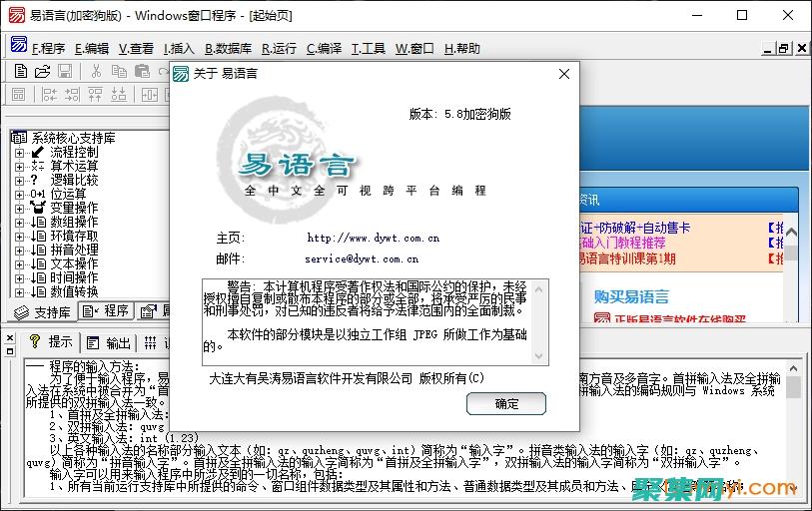Image resolution: width=812 pixels, height=511 pixels.
Task: Click the New file toolbar icon
Action: [x=21, y=71]
